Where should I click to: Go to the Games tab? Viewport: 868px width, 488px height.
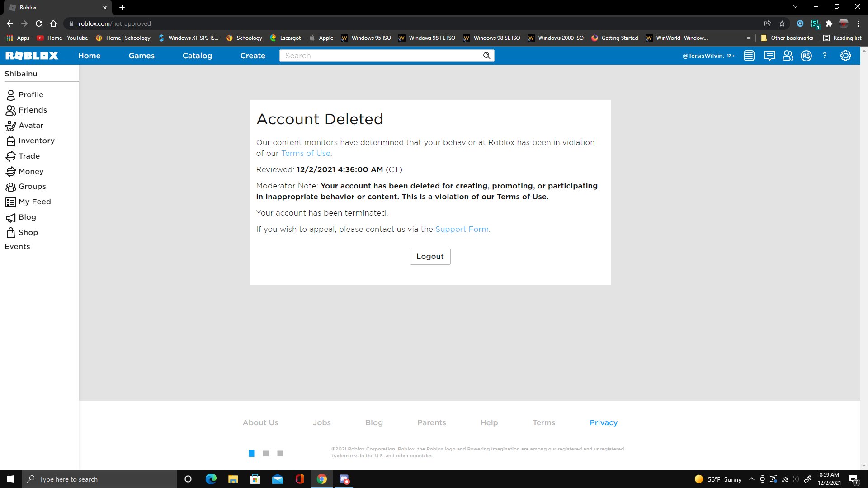click(x=142, y=56)
